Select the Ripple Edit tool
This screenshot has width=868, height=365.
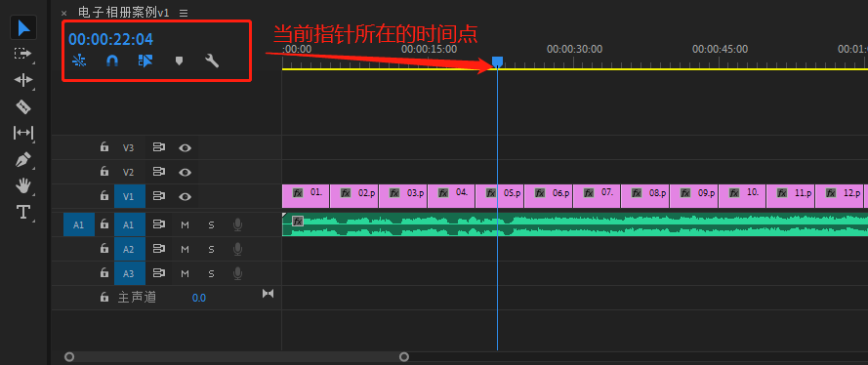point(23,80)
